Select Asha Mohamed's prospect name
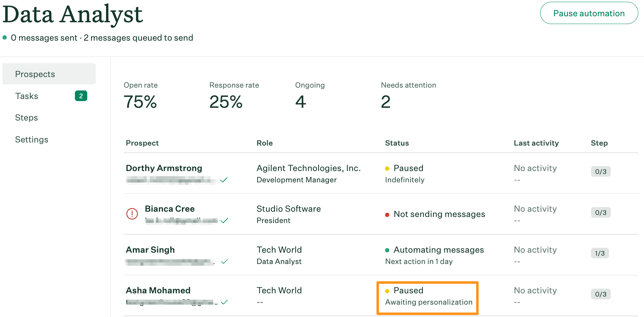 pos(158,290)
